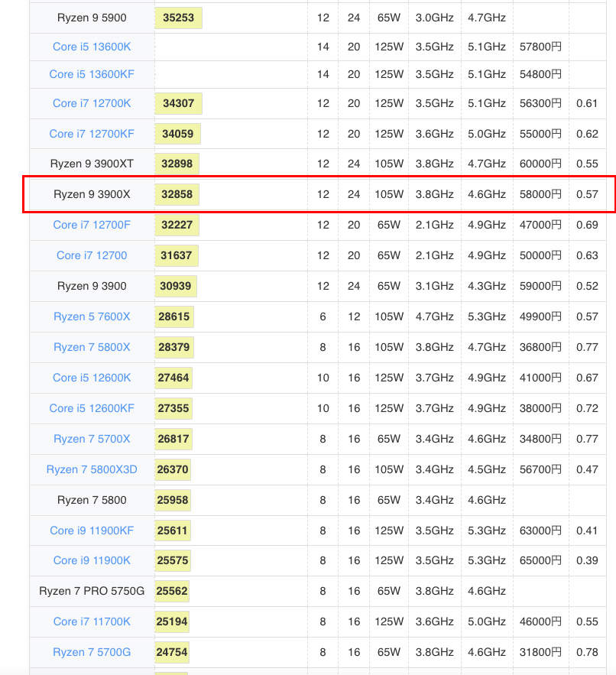Viewport: 616px width, 675px height.
Task: Click the 28379 score bar
Action: pyautogui.click(x=174, y=347)
